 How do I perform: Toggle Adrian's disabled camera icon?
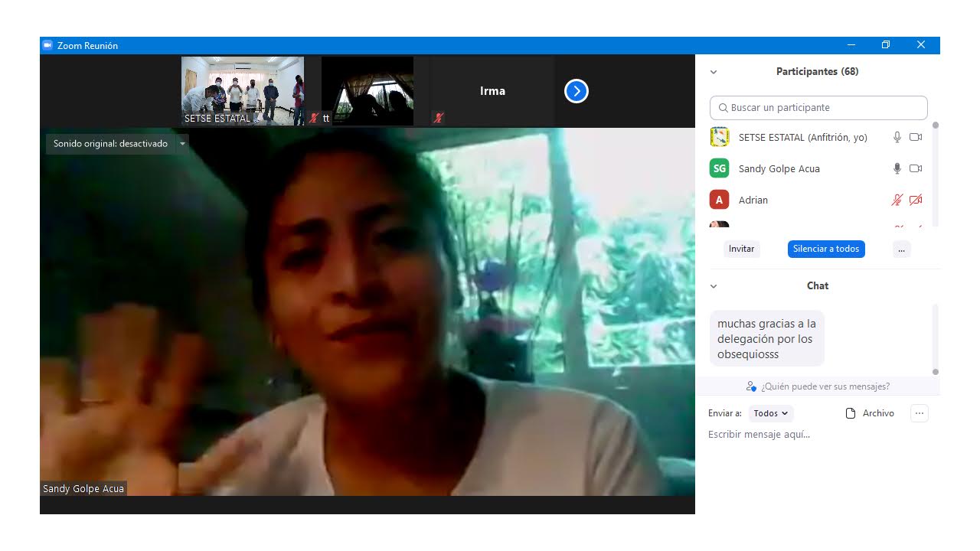click(x=916, y=200)
